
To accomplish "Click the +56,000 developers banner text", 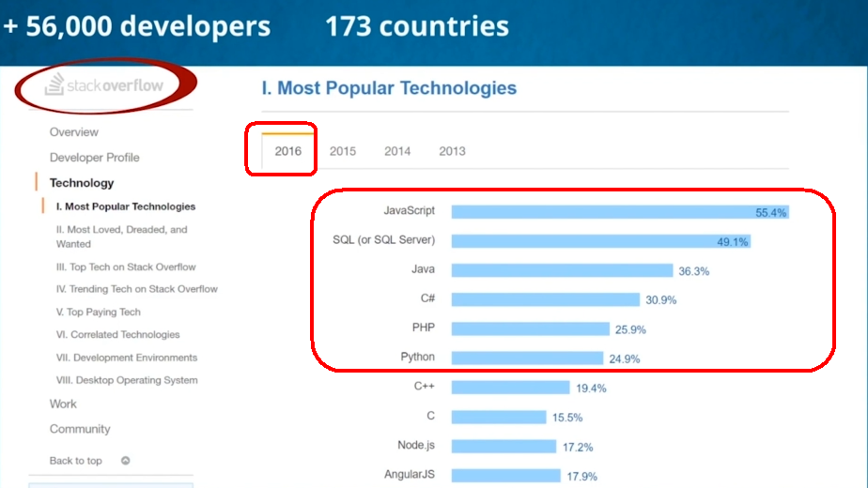I will (137, 26).
